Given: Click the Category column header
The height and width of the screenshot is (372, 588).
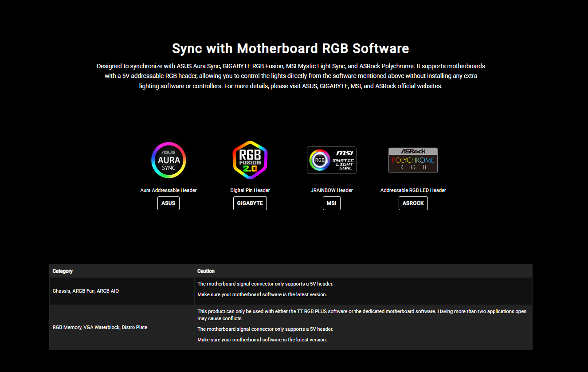Looking at the screenshot, I should tap(63, 271).
